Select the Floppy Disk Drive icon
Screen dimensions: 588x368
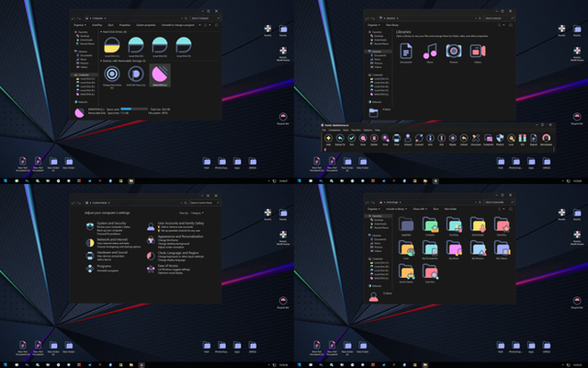click(112, 74)
